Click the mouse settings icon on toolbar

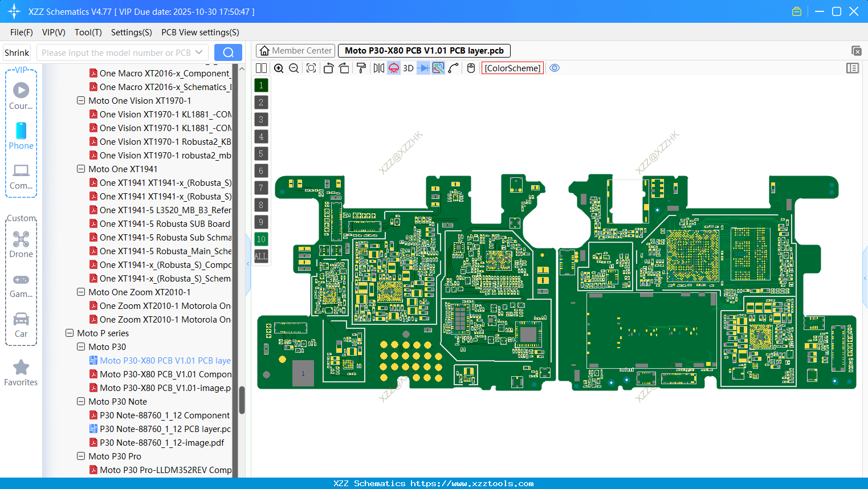(471, 68)
